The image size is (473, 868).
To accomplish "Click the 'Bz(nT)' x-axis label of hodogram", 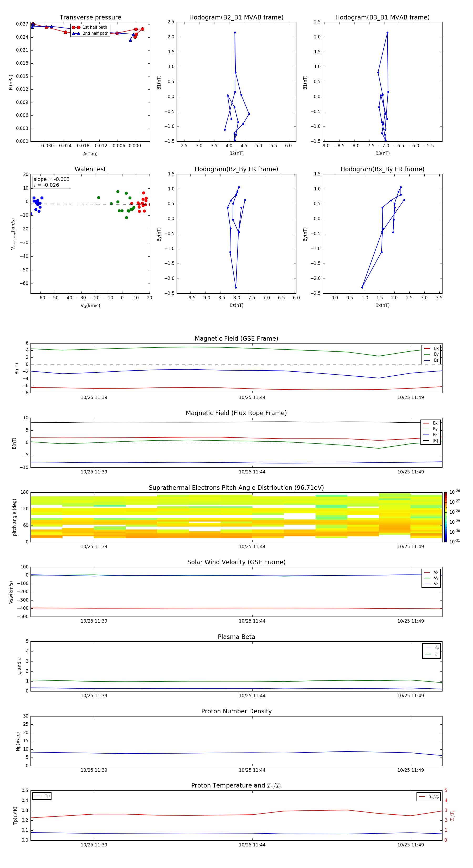I will click(x=236, y=306).
